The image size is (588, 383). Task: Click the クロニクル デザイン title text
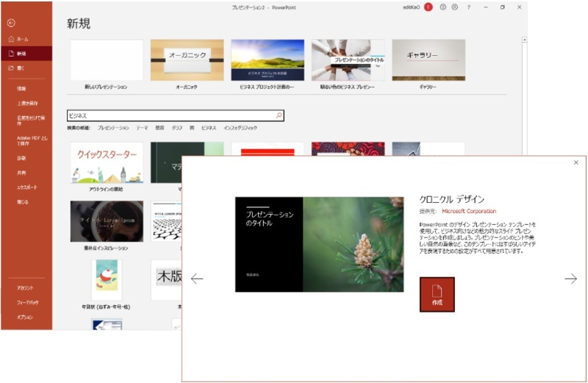[452, 199]
